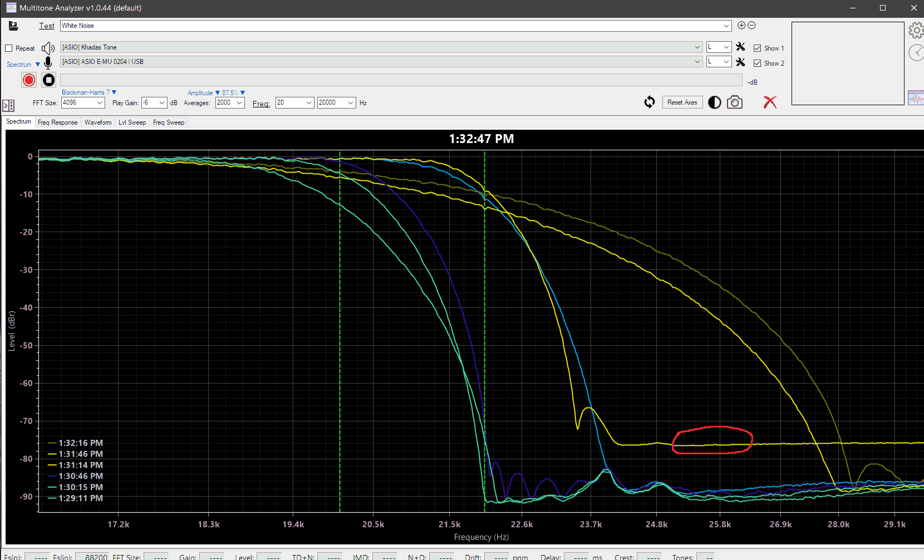Click the load test file icon
This screenshot has height=560, width=924.
pos(13,26)
